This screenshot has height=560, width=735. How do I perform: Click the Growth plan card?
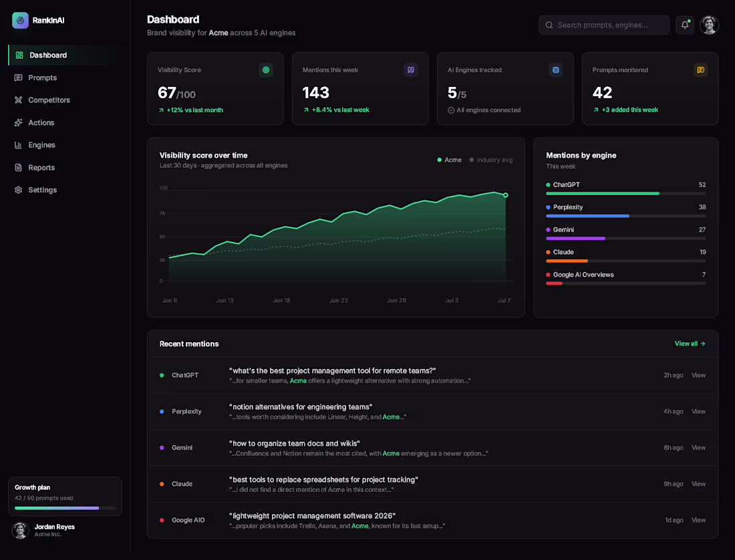[x=65, y=497]
